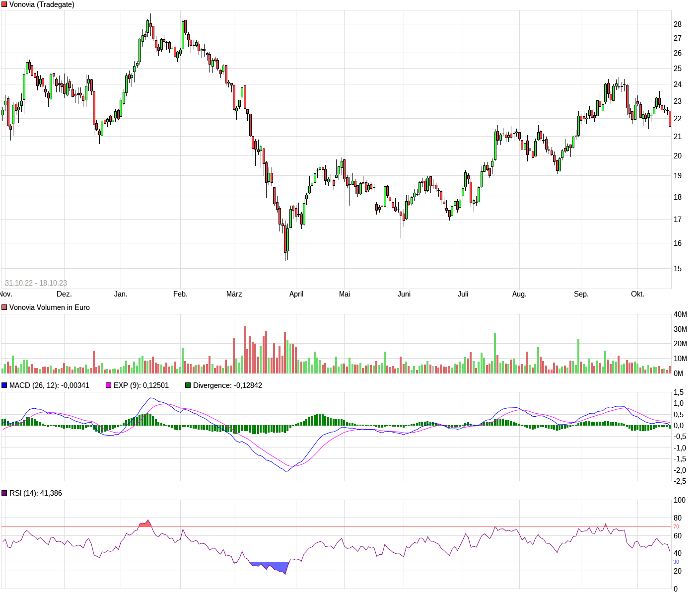Viewport: 700px width, 596px height.
Task: Select the Vonovia Volumen in Euro label
Action: coord(50,307)
